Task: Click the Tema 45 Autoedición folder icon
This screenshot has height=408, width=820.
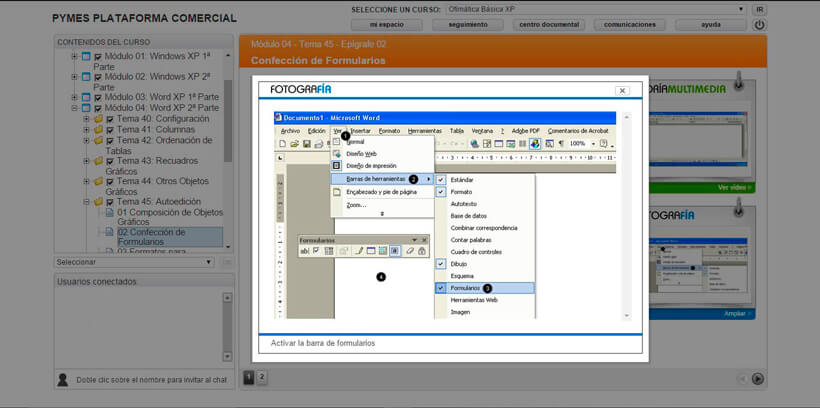Action: pyautogui.click(x=98, y=201)
